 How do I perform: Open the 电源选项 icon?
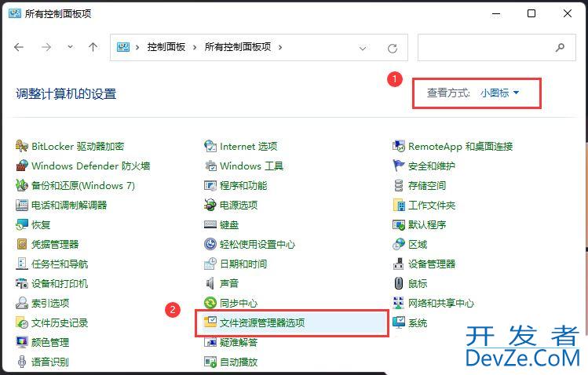[x=210, y=205]
